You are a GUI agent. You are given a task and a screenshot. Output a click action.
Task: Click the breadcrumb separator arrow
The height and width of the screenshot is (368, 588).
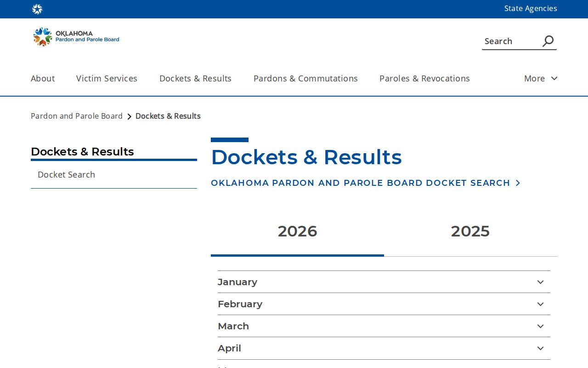click(x=129, y=116)
